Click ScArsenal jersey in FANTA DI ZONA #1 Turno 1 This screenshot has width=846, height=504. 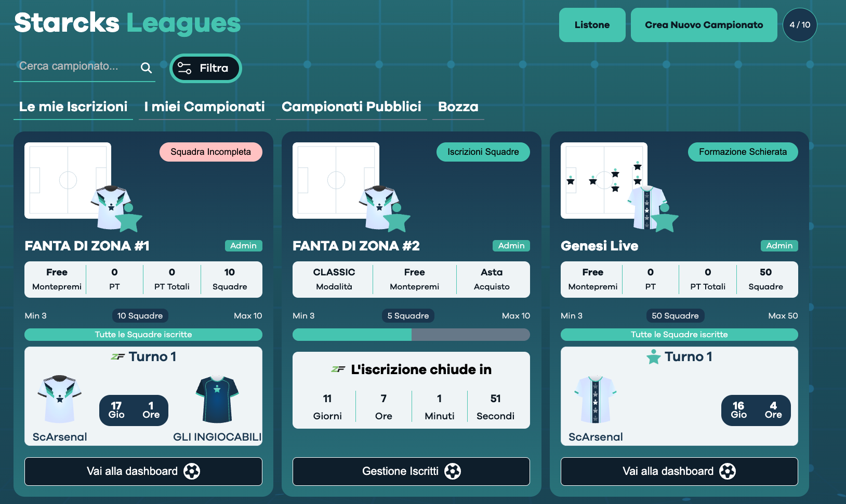point(60,399)
